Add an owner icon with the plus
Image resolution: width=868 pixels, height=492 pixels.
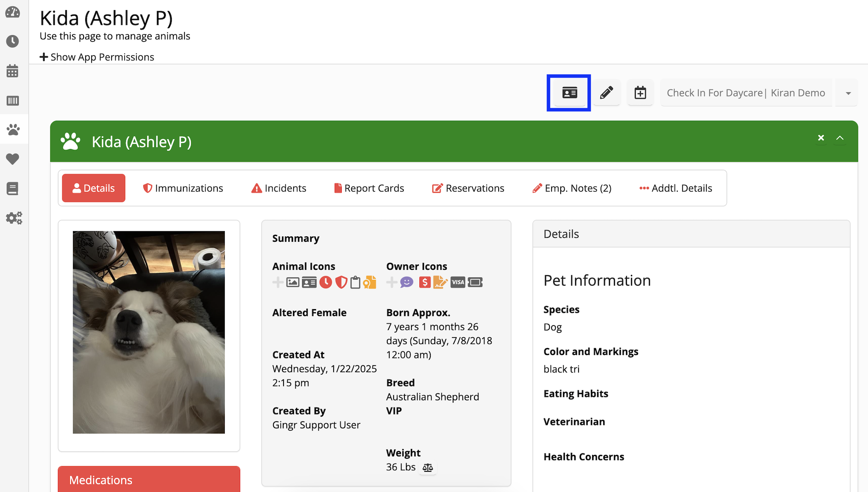(x=391, y=282)
